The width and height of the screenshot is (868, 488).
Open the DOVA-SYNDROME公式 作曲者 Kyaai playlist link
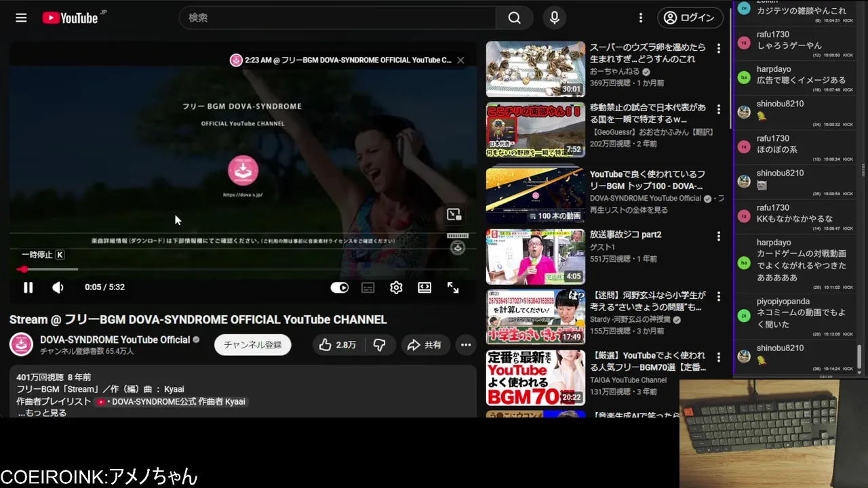[x=171, y=402]
